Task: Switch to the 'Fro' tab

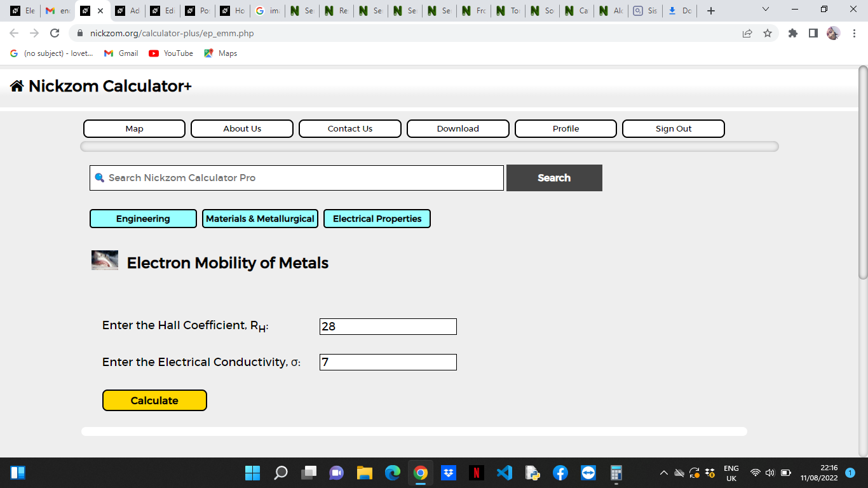Action: click(x=474, y=11)
